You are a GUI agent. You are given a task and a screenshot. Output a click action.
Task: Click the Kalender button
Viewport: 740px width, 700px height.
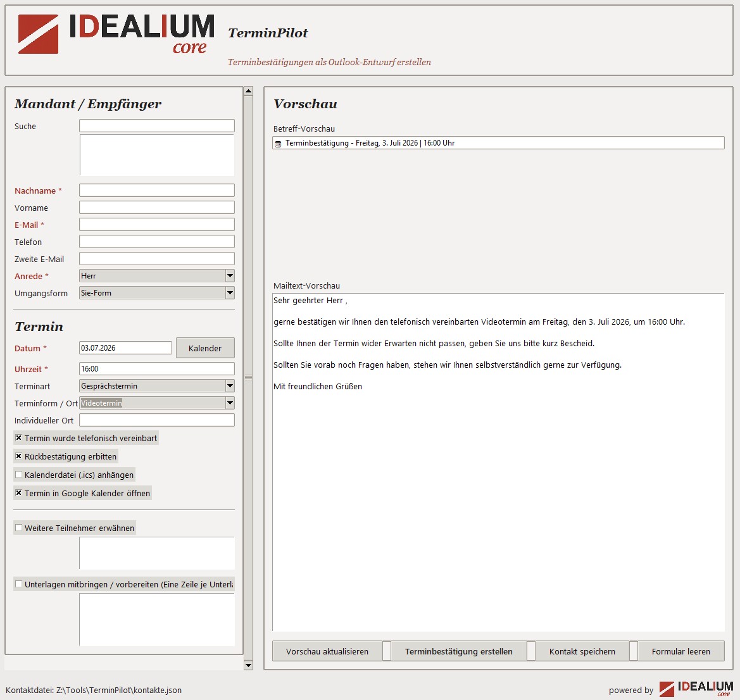click(205, 348)
